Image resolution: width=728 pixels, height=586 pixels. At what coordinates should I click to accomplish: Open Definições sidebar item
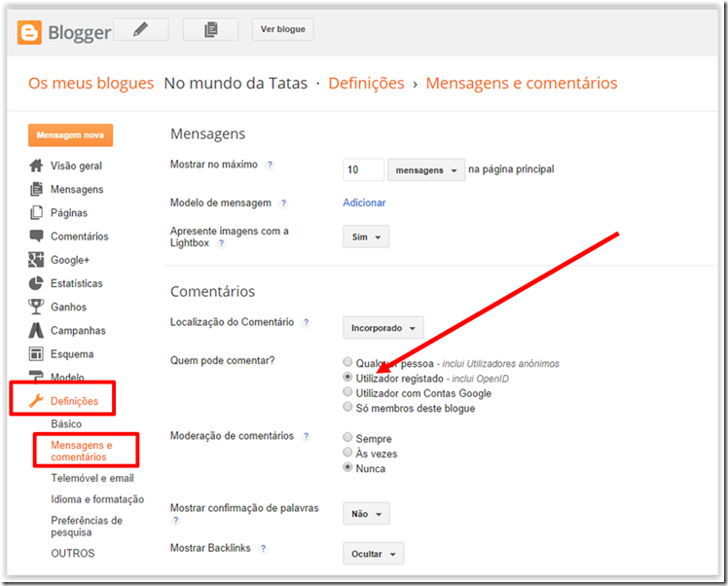[74, 401]
